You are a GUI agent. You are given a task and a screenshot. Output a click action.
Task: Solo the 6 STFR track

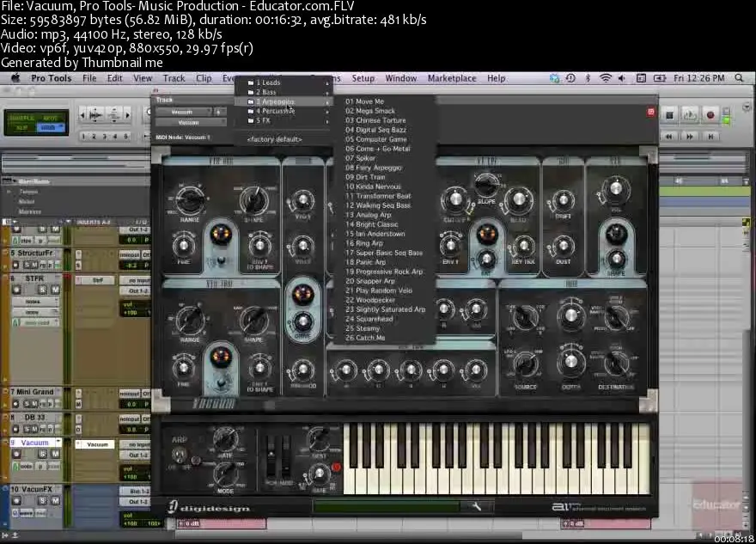[42, 290]
